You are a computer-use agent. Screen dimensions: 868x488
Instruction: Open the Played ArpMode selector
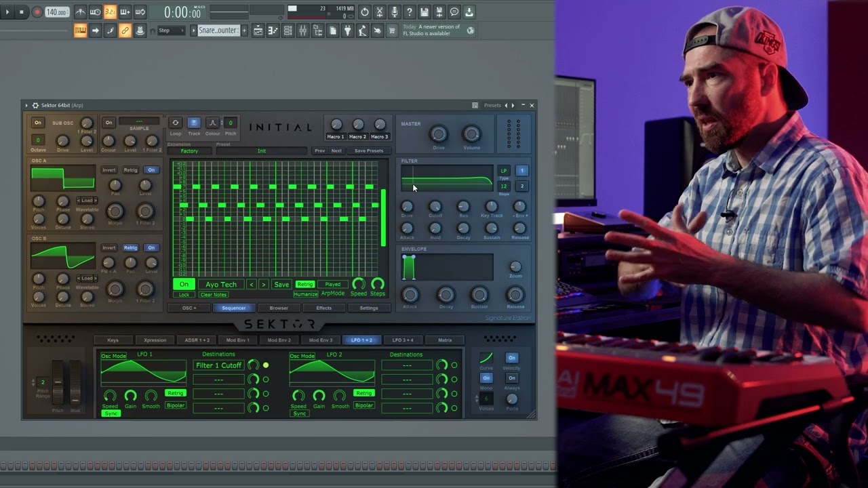coord(332,285)
